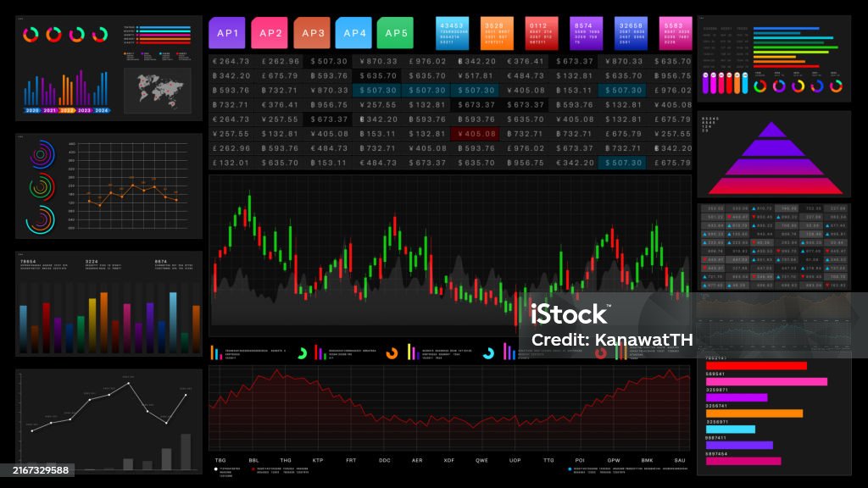The height and width of the screenshot is (488, 868).
Task: Select the green-red radial arc chart icon
Action: tap(42, 187)
